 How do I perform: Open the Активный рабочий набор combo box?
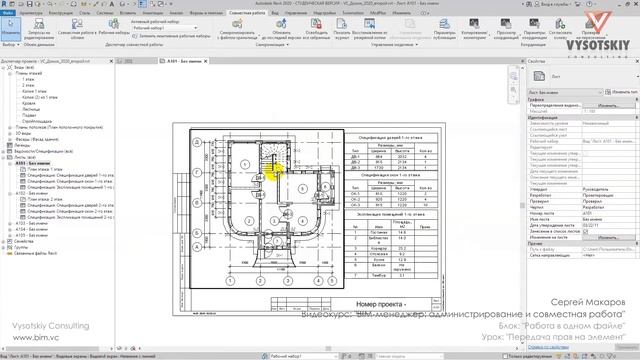(165, 28)
